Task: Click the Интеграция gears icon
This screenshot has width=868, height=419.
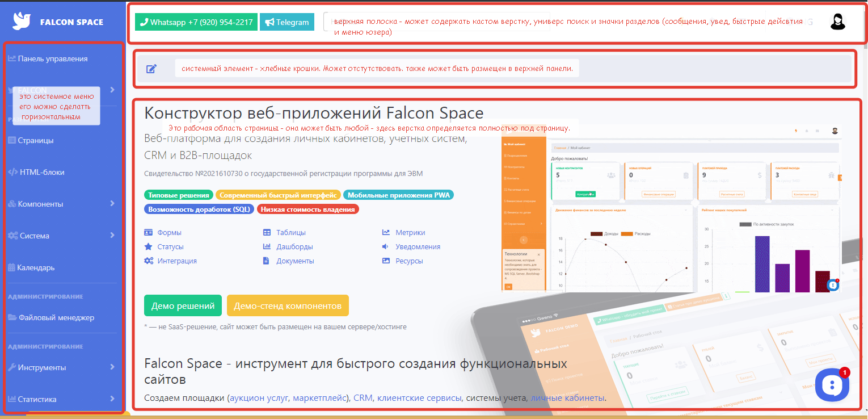Action: click(x=149, y=261)
